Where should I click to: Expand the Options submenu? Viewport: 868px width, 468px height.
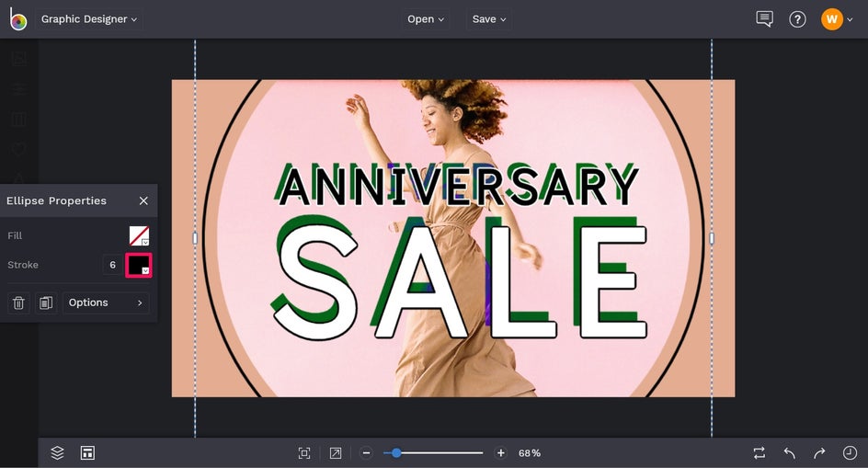[x=106, y=302]
